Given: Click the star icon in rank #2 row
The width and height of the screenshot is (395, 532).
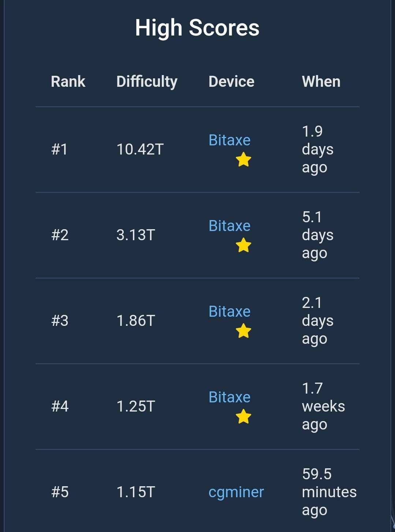Looking at the screenshot, I should point(243,245).
